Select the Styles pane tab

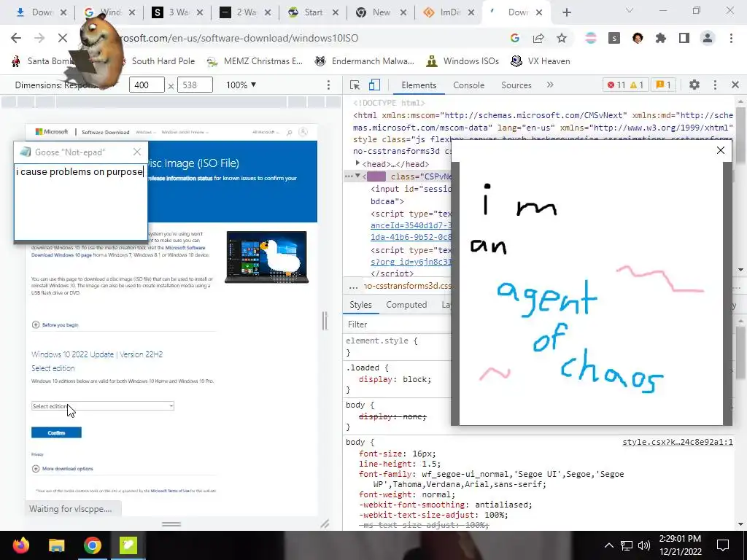tap(360, 305)
